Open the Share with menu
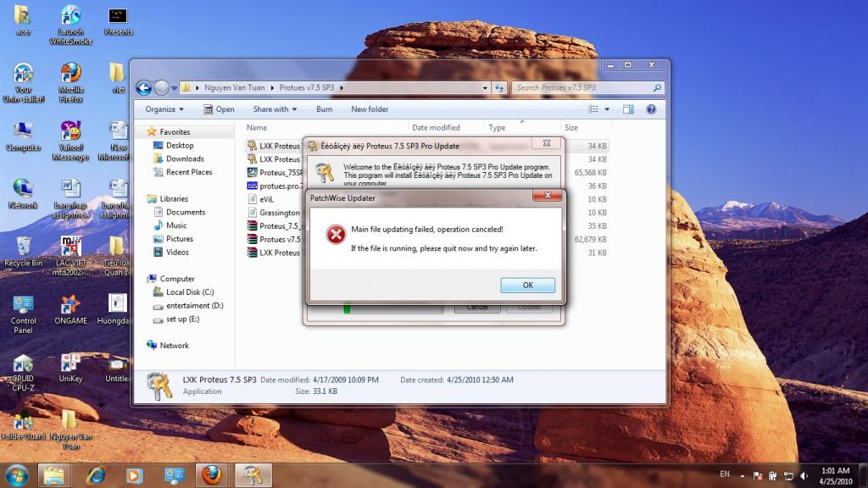 [275, 109]
